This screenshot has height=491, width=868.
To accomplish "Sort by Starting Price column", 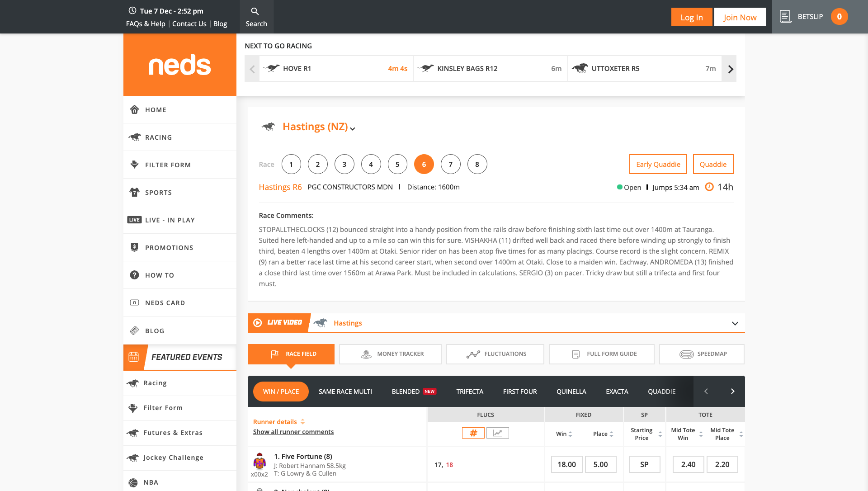I will click(660, 434).
